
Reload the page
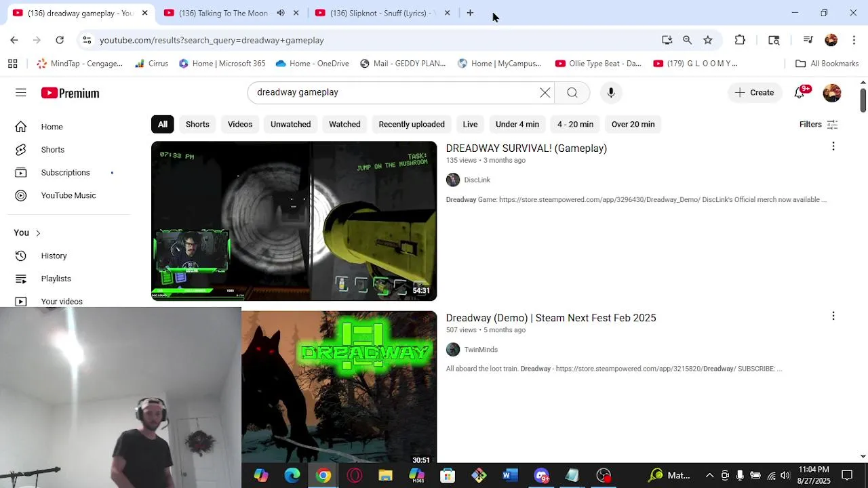60,40
